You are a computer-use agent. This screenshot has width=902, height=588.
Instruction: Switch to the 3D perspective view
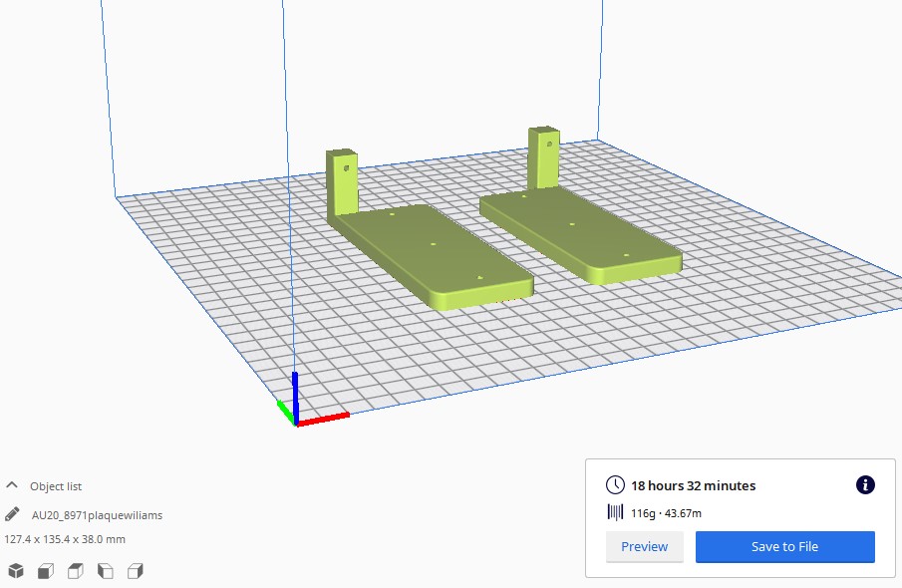click(x=16, y=571)
